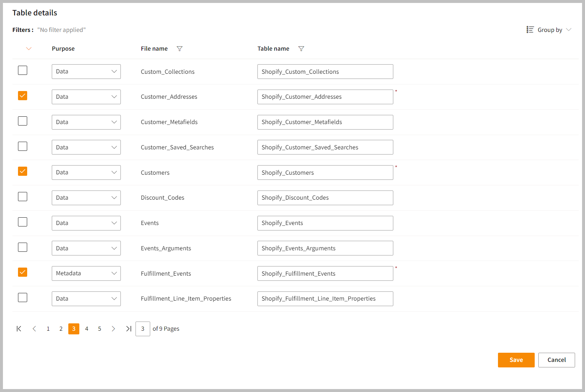Open Purpose dropdown for Fulfillment_Events row
Viewport: 585px width, 392px height.
point(86,273)
